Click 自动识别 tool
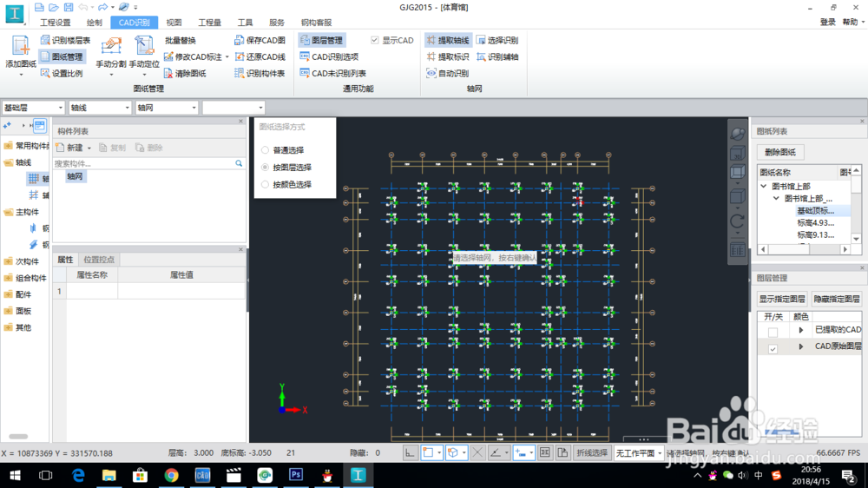The height and width of the screenshot is (488, 868). 448,73
